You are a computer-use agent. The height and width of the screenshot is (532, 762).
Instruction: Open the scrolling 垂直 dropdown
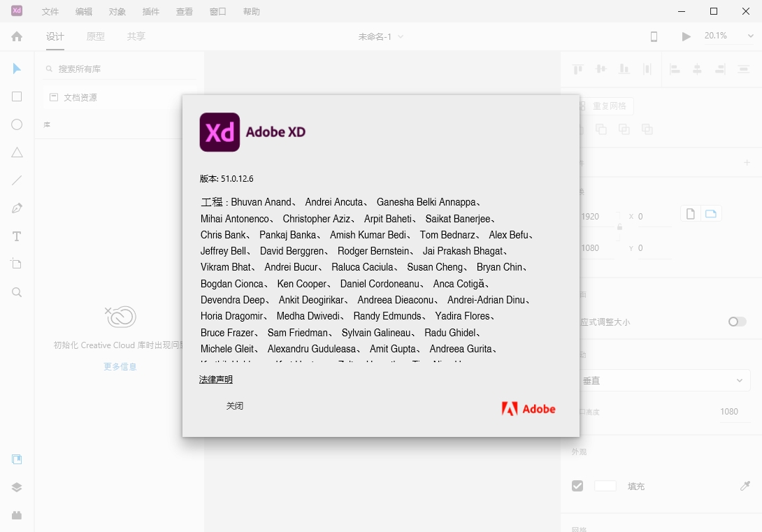pos(664,380)
